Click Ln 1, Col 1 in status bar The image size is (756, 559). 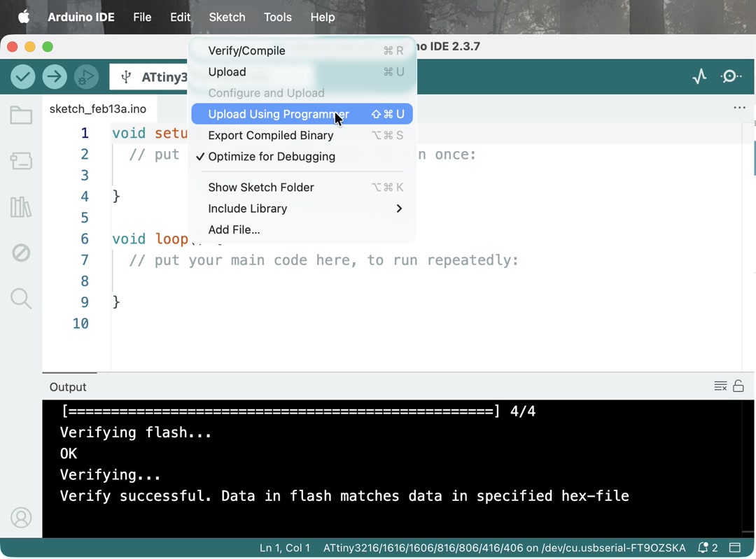(x=284, y=548)
